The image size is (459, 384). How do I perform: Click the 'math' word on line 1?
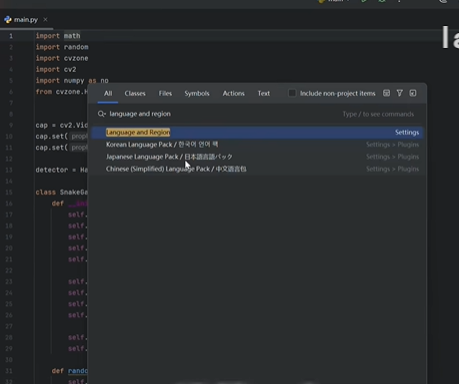click(x=72, y=36)
